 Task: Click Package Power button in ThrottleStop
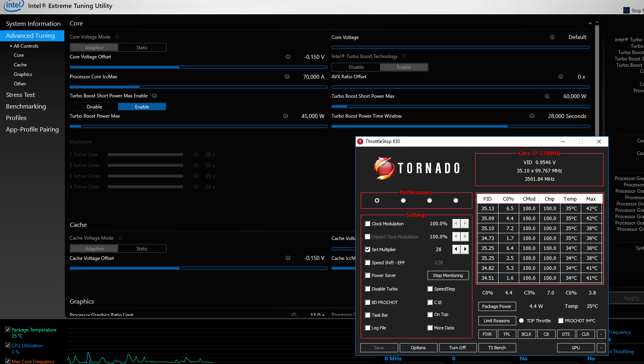pyautogui.click(x=497, y=306)
